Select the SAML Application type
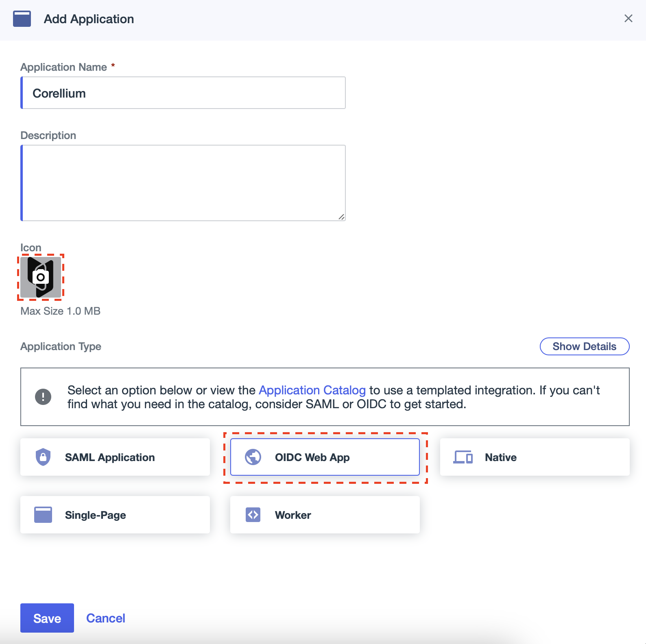Screen dimensions: 646x644 (x=115, y=457)
